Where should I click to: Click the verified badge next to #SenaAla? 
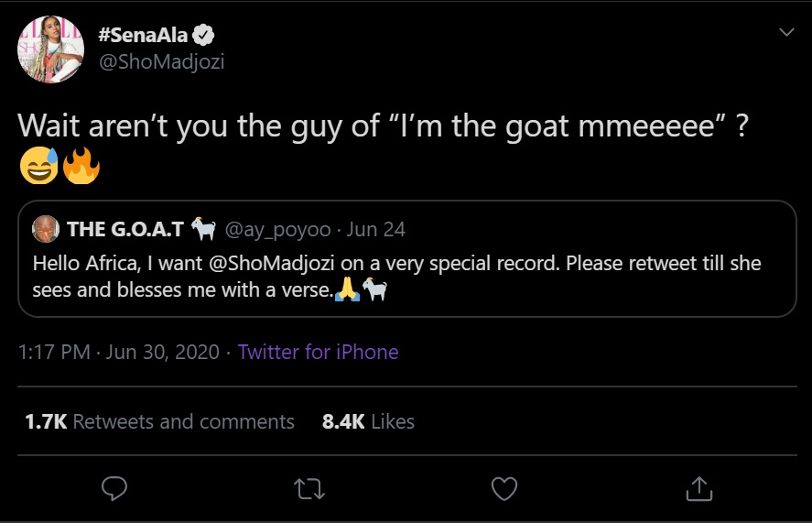click(x=204, y=36)
